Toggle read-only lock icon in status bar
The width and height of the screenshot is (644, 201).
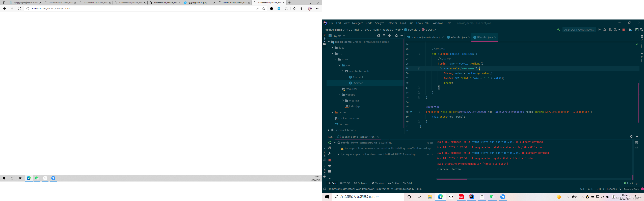pyautogui.click(x=620, y=189)
